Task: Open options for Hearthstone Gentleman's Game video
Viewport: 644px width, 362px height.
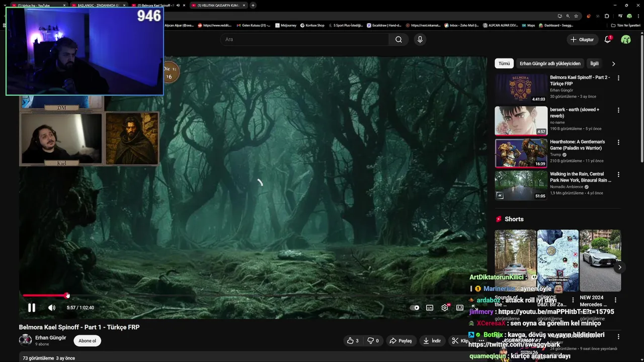Action: point(618,142)
